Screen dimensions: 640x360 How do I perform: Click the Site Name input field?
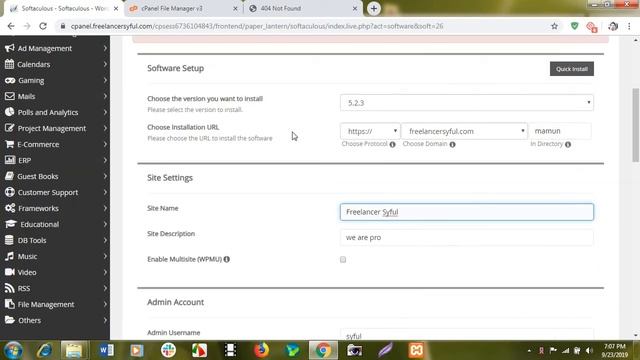point(467,212)
